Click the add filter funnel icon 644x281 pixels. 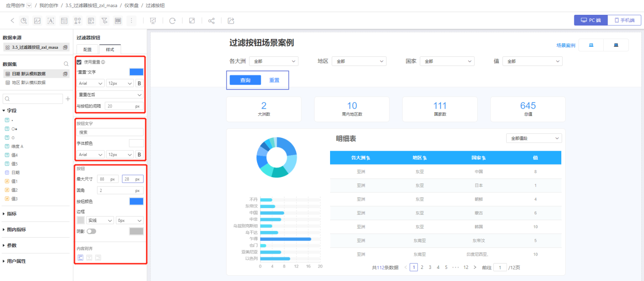104,21
